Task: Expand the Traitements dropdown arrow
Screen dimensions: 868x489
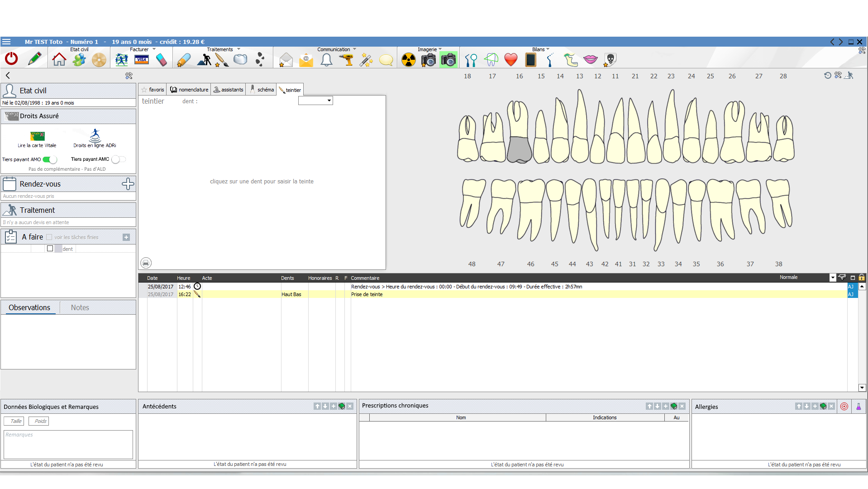Action: click(x=238, y=49)
